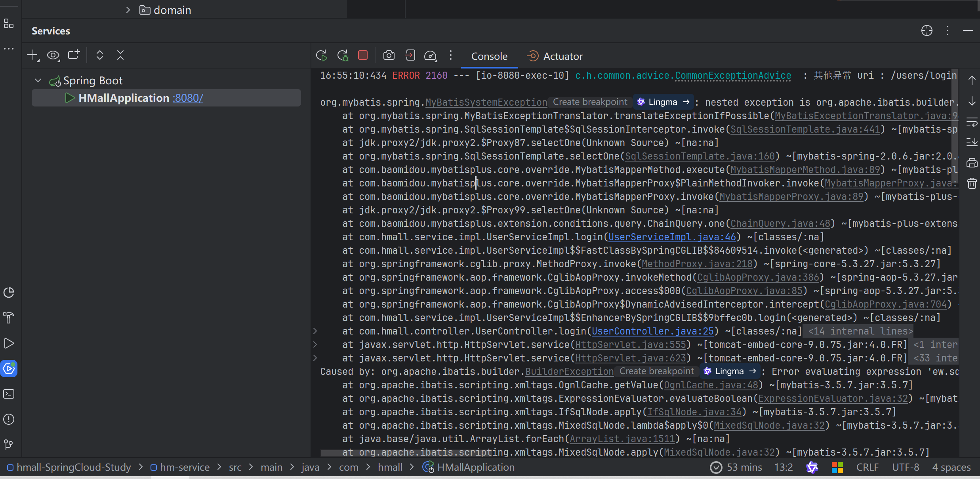Click HMallApplication breadcrumb in the status bar
Image resolution: width=980 pixels, height=479 pixels.
pyautogui.click(x=469, y=468)
